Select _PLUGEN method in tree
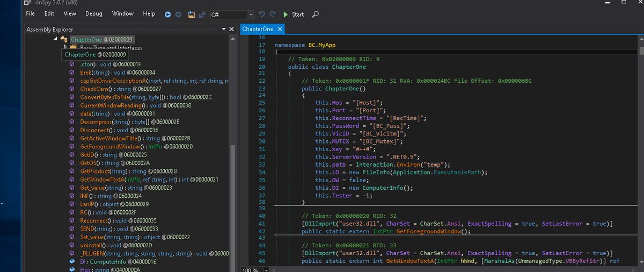This screenshot has width=644, height=272. coord(155,253)
